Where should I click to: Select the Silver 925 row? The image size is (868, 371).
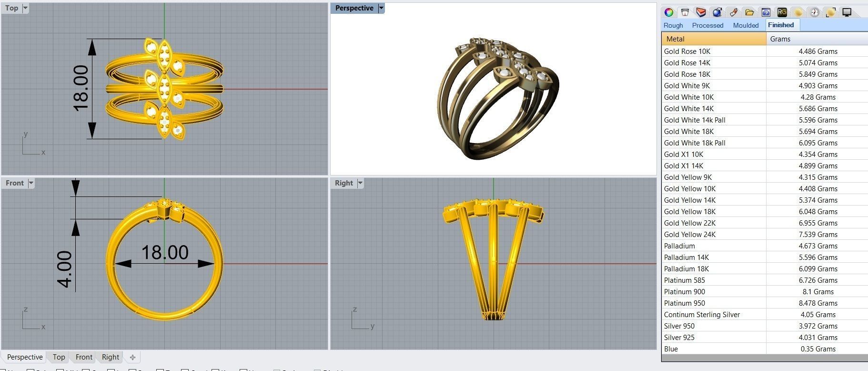tap(765, 337)
